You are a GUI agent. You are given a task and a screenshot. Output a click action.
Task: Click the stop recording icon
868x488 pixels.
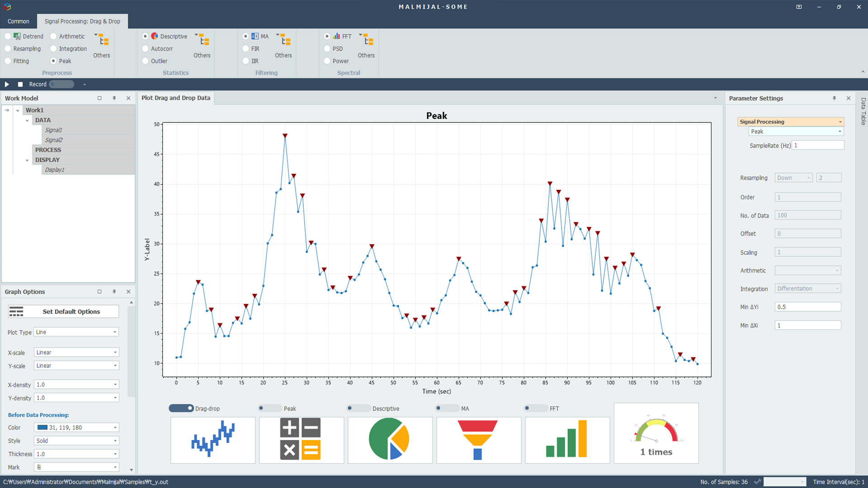click(x=20, y=84)
